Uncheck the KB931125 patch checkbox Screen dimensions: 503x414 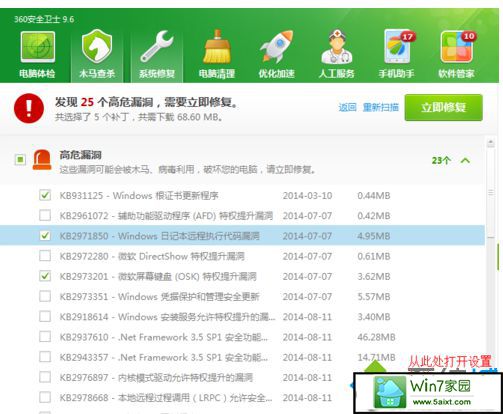click(x=45, y=195)
